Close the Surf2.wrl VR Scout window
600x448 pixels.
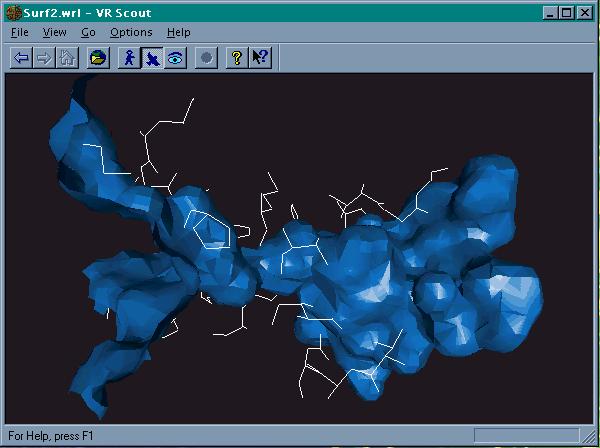pos(585,13)
